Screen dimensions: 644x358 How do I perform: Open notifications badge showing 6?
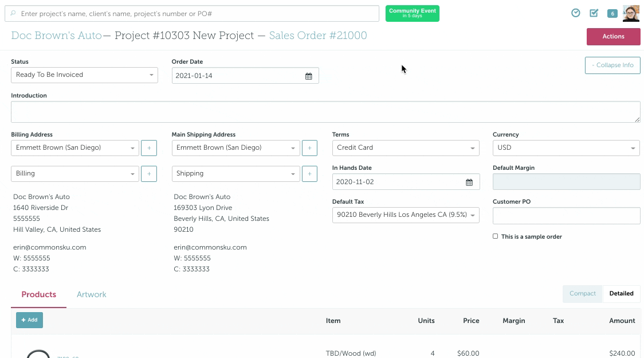612,14
